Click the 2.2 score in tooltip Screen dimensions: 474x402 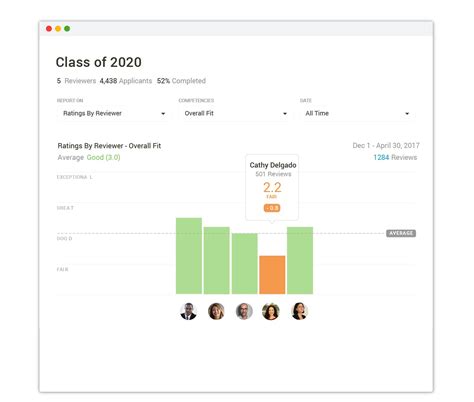pos(272,187)
